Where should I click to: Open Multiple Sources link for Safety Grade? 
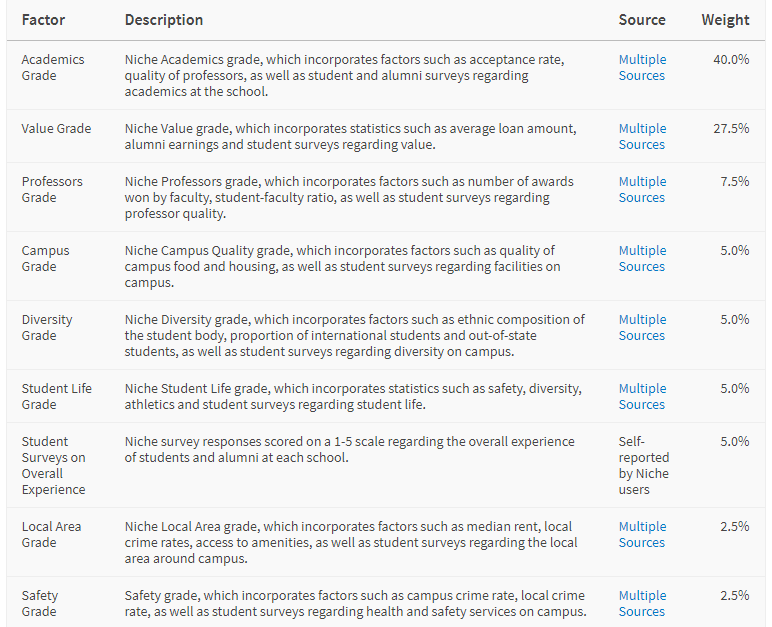(x=642, y=603)
